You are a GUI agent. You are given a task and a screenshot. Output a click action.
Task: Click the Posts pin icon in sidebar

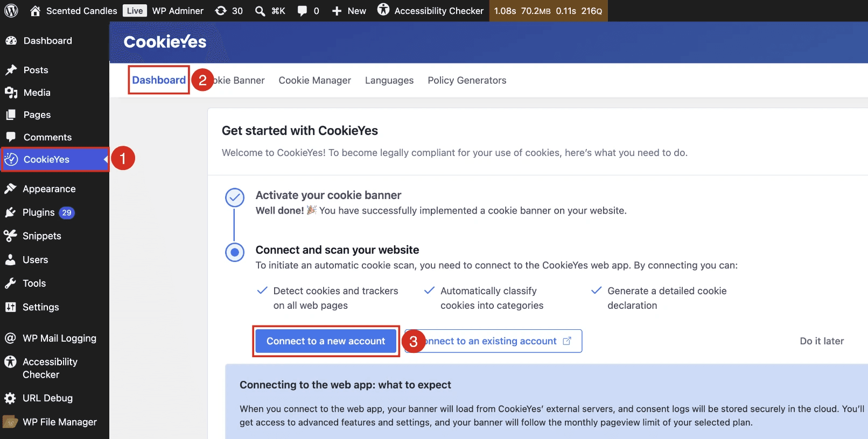pyautogui.click(x=11, y=70)
